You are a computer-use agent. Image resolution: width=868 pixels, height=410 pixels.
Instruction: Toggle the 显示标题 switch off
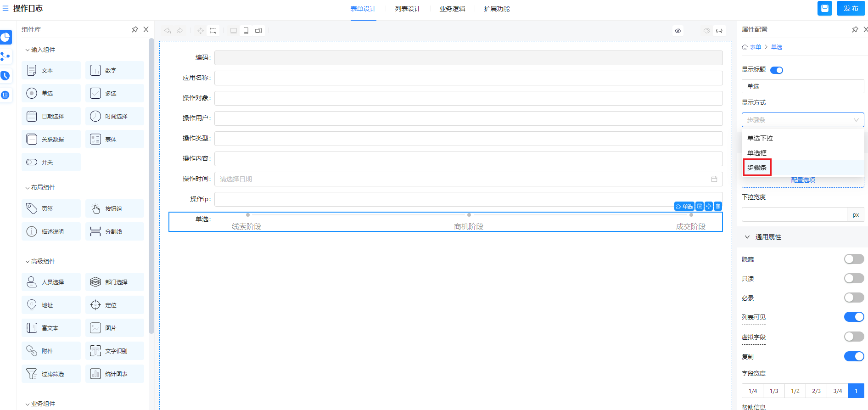(x=776, y=70)
